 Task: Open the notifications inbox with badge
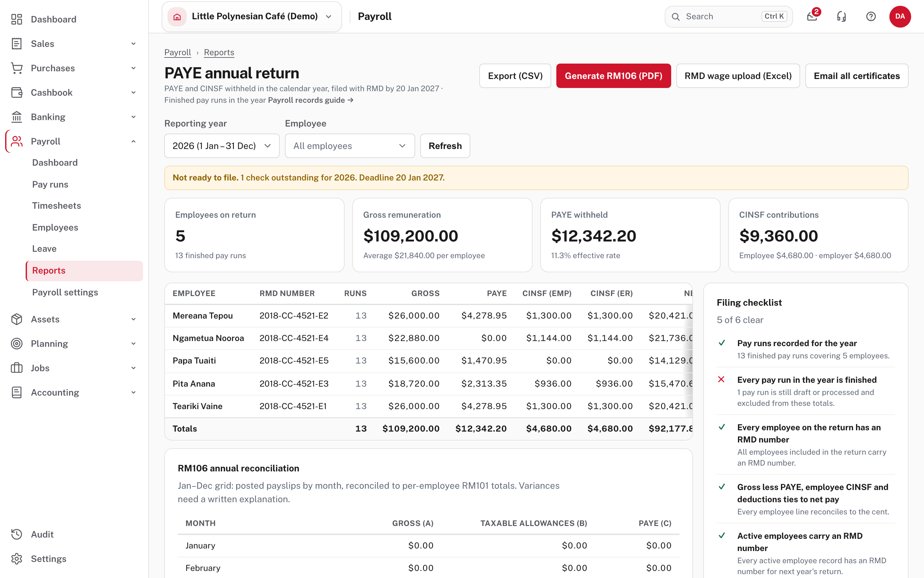812,16
